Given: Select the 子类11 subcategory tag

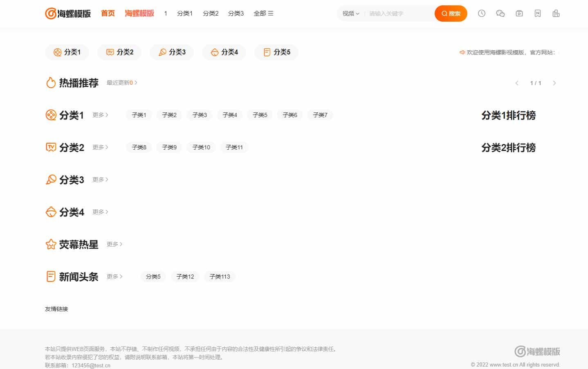Looking at the screenshot, I should [234, 147].
